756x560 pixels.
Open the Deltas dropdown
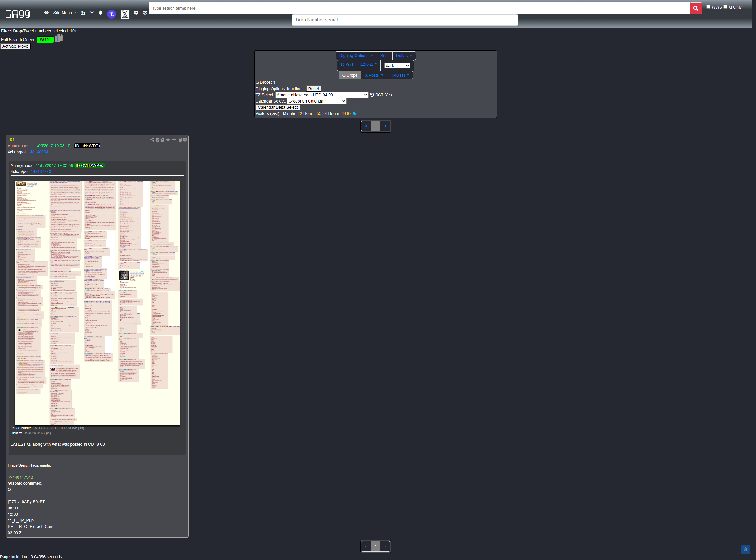coord(404,56)
